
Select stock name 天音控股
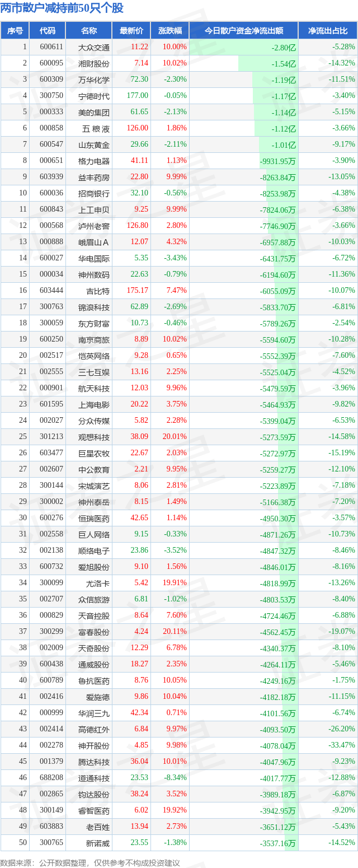(94, 615)
